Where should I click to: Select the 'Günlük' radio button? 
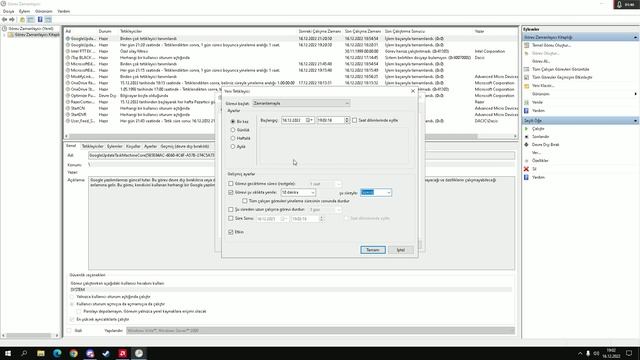pyautogui.click(x=233, y=130)
